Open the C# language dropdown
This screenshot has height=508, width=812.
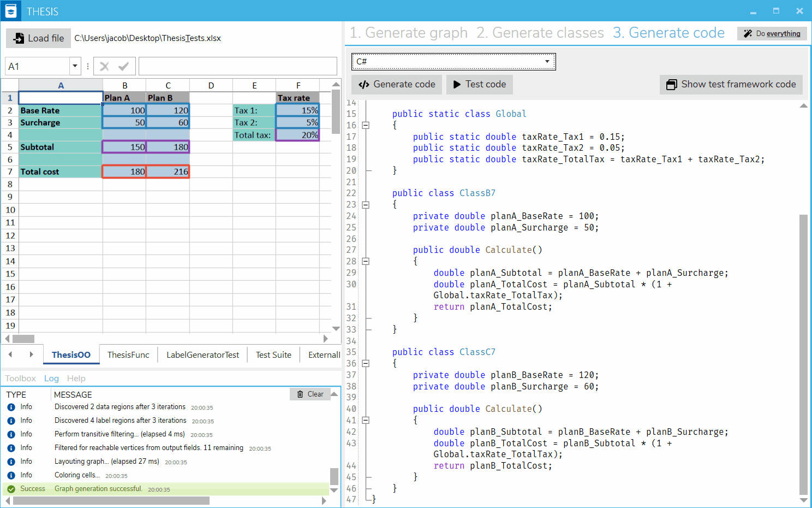point(453,62)
